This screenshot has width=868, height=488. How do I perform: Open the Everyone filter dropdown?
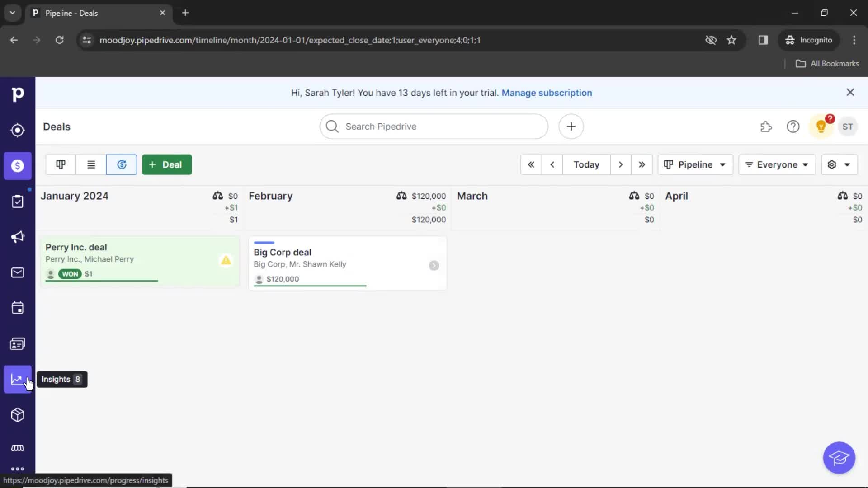click(777, 164)
